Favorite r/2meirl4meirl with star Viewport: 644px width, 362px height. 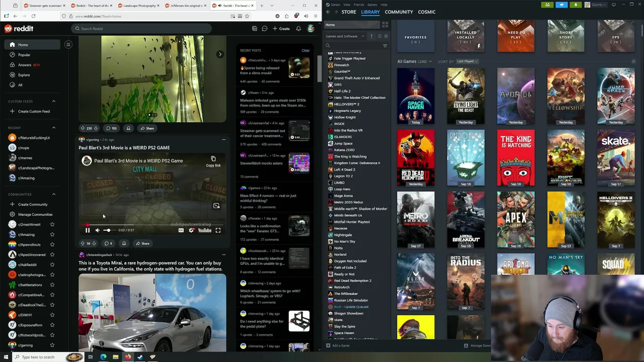(x=52, y=224)
